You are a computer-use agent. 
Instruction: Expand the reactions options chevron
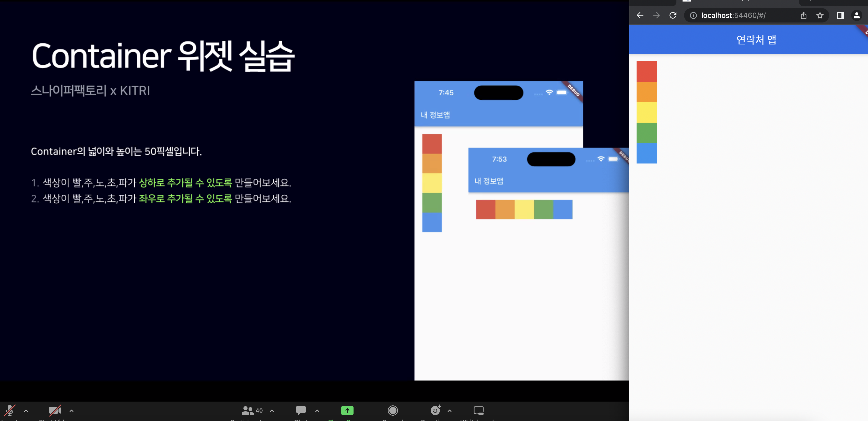click(x=450, y=411)
